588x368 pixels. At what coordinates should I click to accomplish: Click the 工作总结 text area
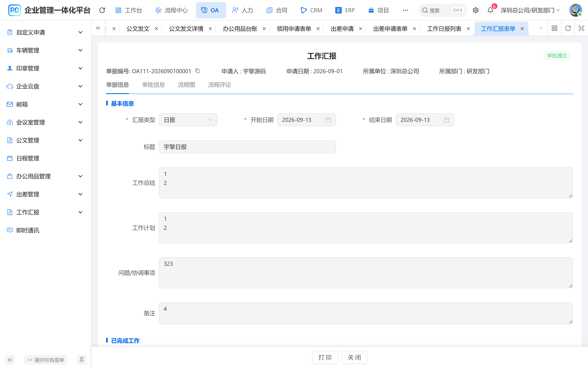click(366, 183)
